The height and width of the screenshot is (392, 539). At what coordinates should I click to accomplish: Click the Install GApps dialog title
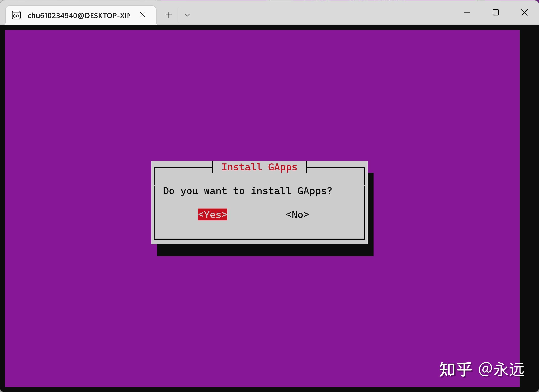259,167
